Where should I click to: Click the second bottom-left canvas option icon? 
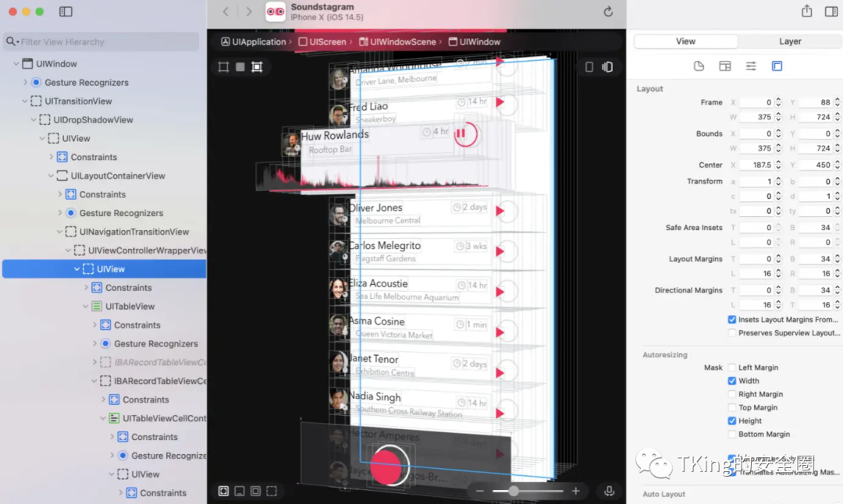pyautogui.click(x=240, y=491)
